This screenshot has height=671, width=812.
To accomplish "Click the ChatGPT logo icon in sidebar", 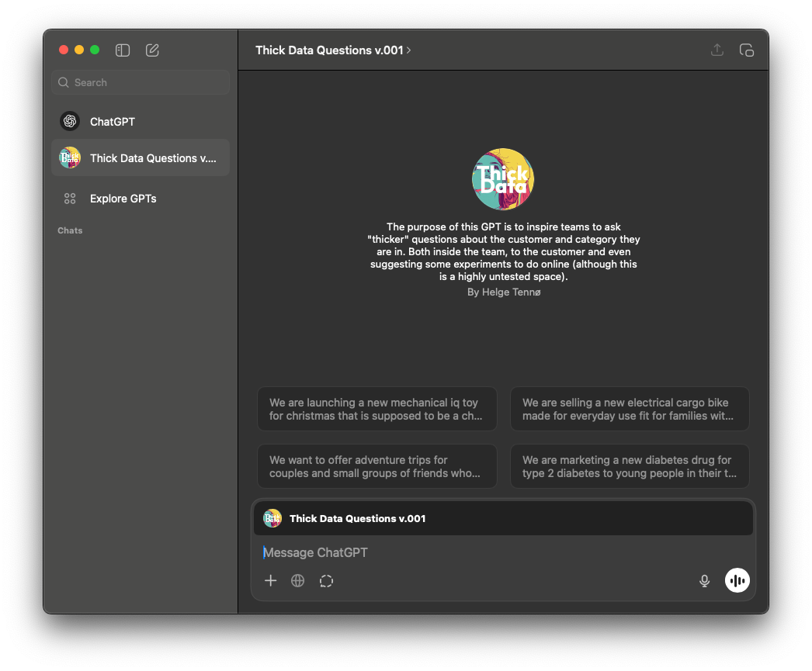I will click(x=70, y=122).
